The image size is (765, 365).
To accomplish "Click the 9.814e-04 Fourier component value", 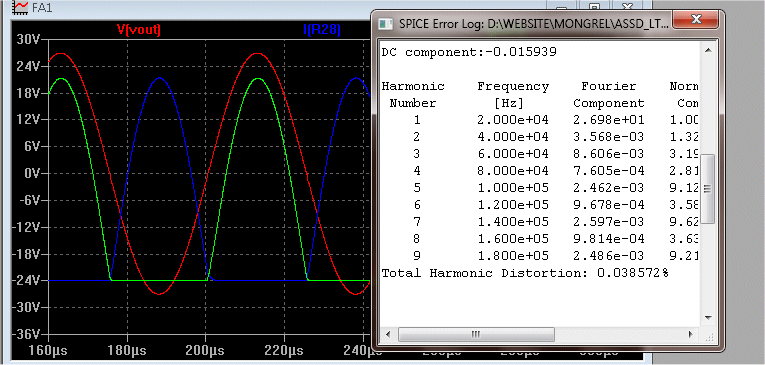I will click(x=608, y=239).
